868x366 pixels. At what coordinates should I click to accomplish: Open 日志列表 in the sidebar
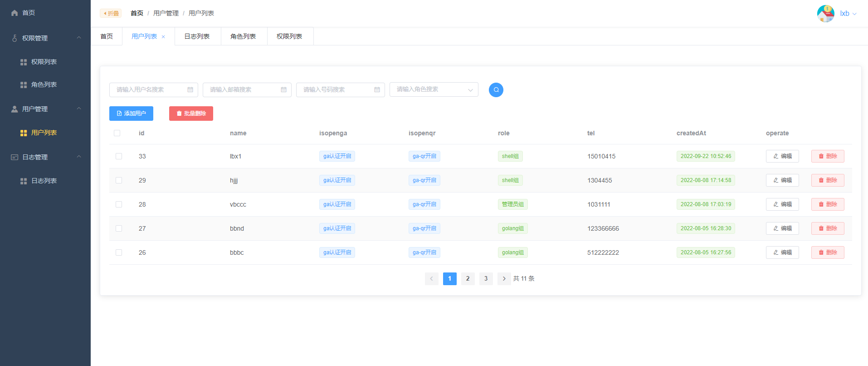(x=45, y=181)
